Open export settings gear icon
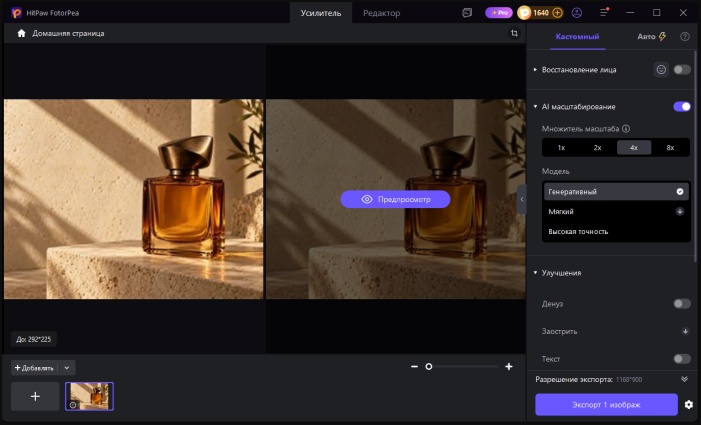This screenshot has height=425, width=701. (689, 404)
